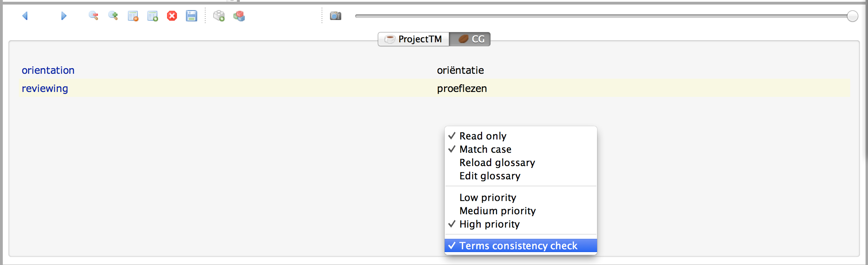Viewport: 868px width, 265px height.
Task: Click the slider handle in toolbar
Action: (852, 16)
